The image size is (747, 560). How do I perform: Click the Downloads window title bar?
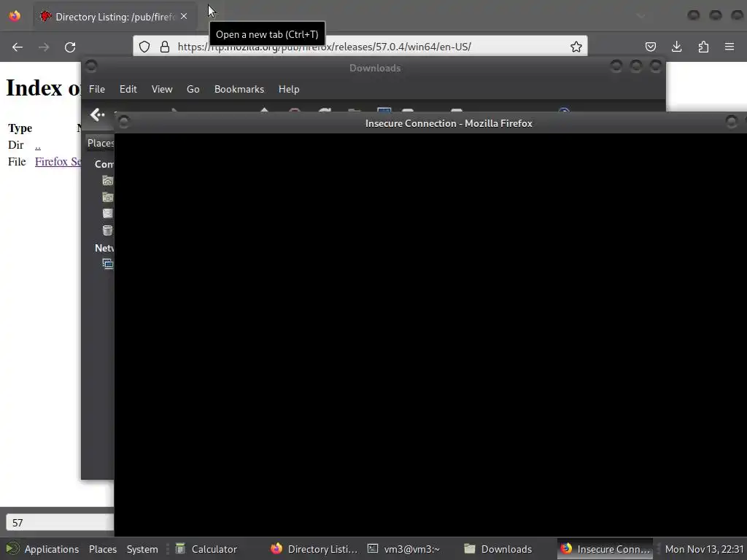374,68
